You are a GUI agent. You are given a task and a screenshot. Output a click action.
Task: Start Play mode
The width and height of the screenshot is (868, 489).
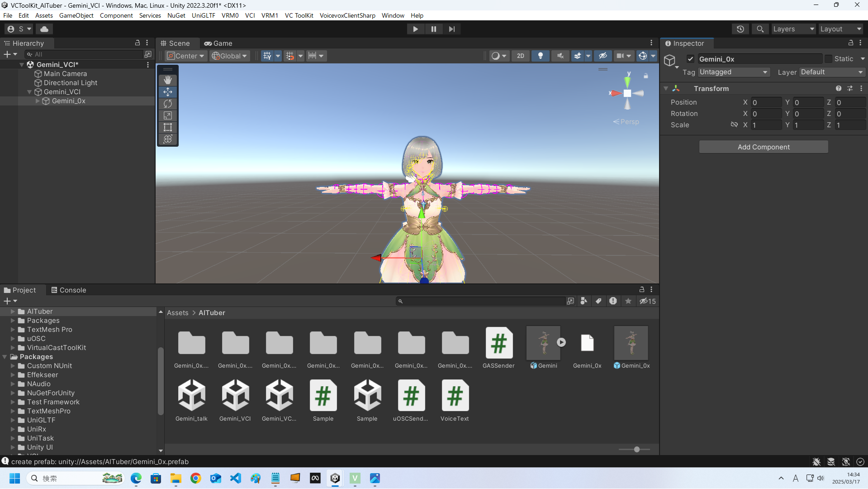[415, 29]
